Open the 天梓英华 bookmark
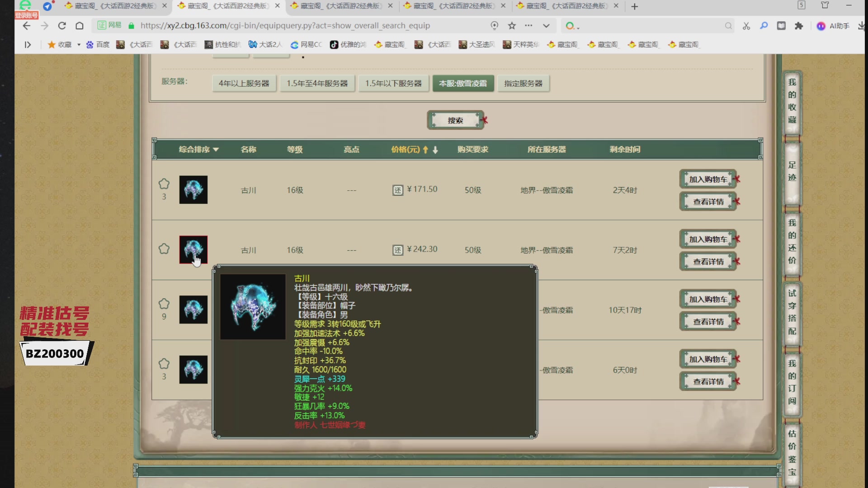The image size is (868, 488). (521, 44)
